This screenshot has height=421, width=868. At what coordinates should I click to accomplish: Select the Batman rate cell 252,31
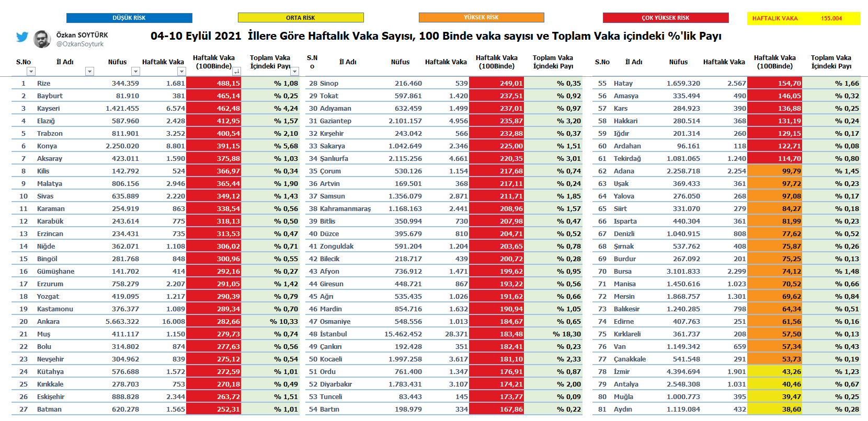click(214, 409)
